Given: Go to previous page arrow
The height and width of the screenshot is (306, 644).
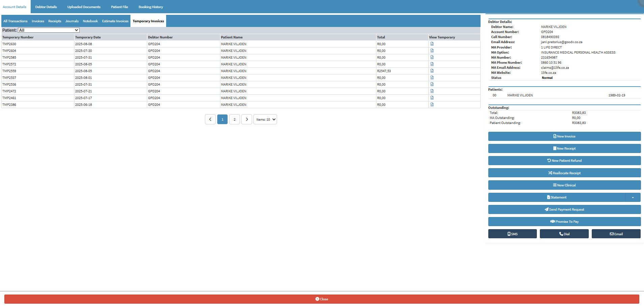Looking at the screenshot, I should coord(210,119).
